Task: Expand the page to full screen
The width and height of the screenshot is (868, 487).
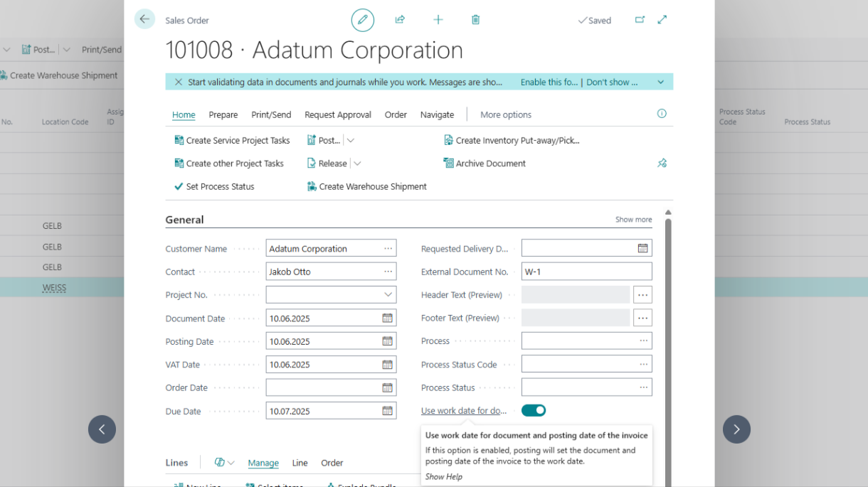Action: [662, 20]
